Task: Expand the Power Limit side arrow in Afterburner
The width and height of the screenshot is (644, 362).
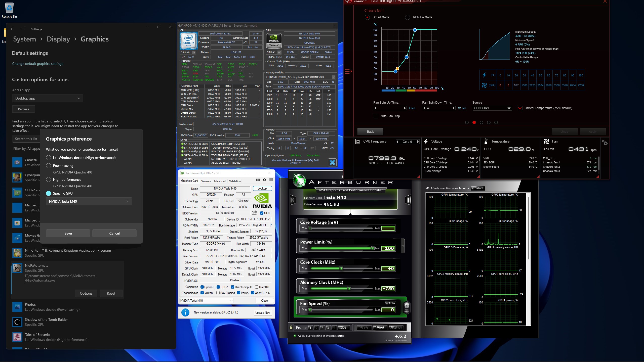Action: [x=403, y=246]
